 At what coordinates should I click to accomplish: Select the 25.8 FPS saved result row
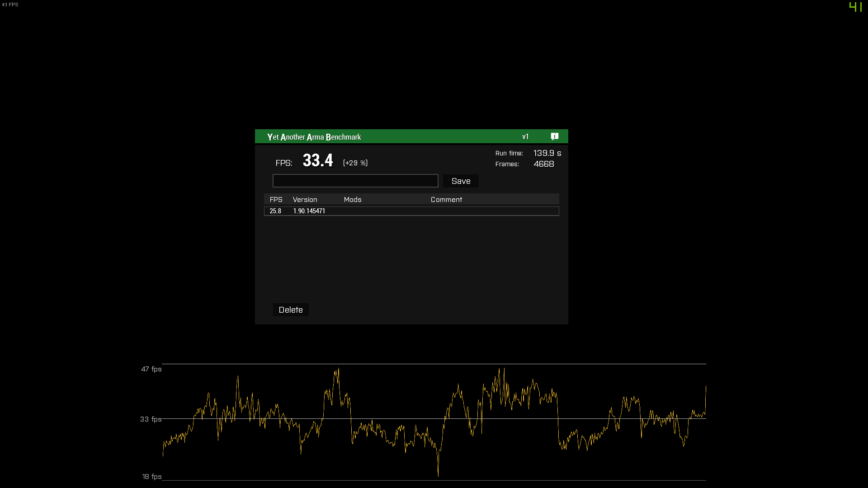[x=411, y=211]
